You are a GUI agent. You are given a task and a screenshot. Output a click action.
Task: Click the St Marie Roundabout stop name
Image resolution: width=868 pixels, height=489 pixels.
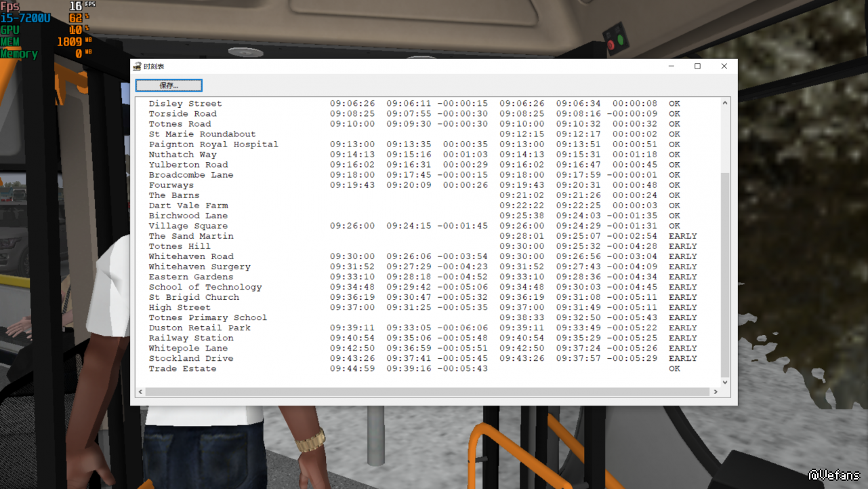(203, 134)
